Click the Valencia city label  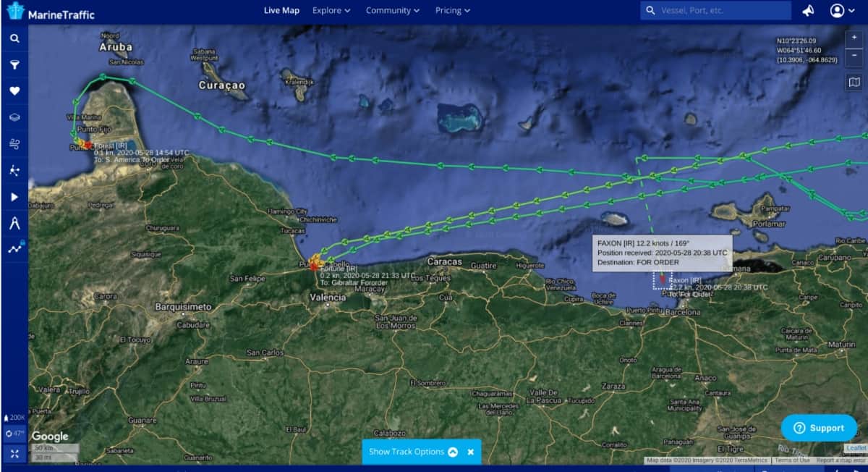click(328, 298)
